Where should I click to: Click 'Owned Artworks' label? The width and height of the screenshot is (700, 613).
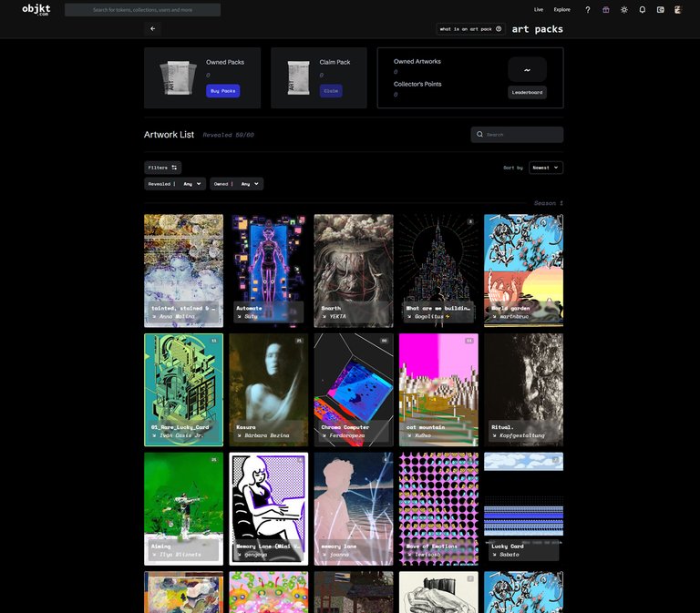click(x=417, y=62)
